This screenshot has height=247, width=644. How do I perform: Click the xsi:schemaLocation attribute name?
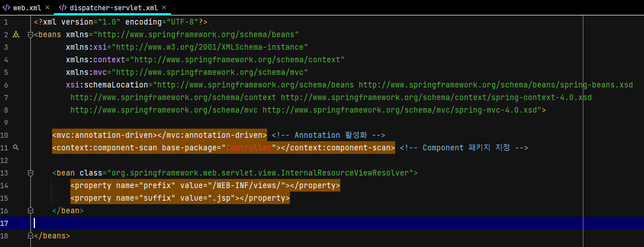pyautogui.click(x=107, y=85)
